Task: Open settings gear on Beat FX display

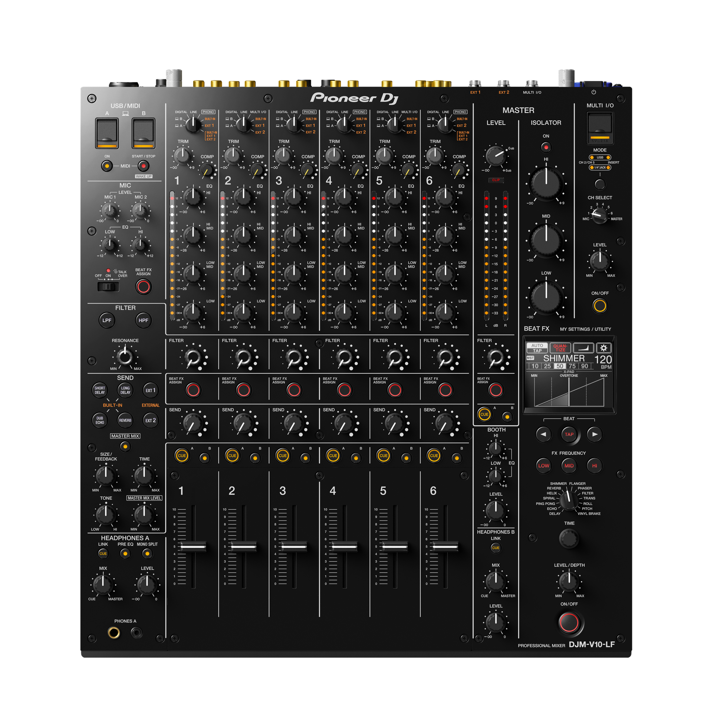Action: pyautogui.click(x=603, y=348)
